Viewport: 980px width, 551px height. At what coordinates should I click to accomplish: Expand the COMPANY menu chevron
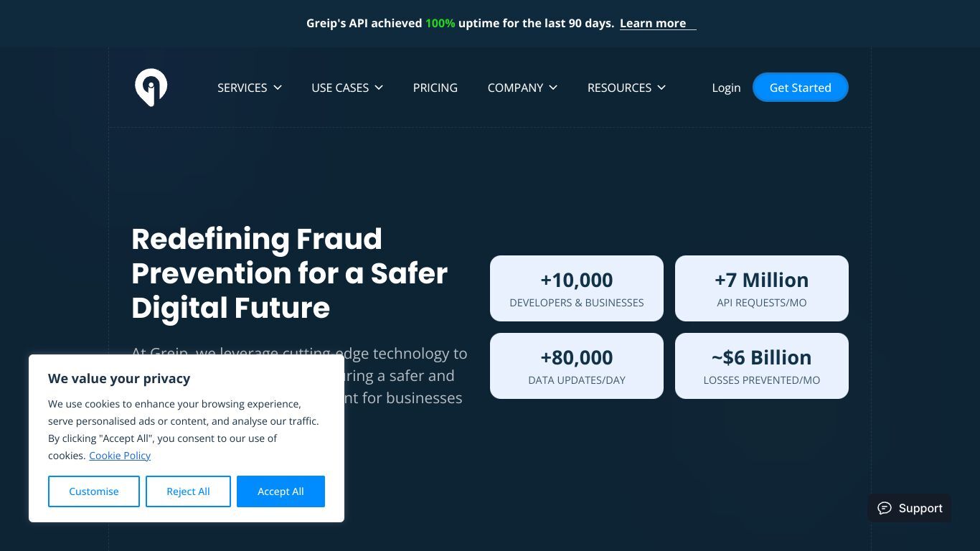tap(553, 88)
